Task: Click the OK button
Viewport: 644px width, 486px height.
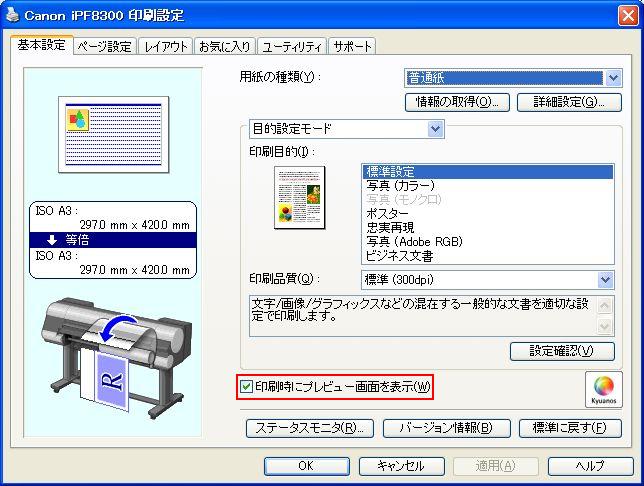Action: pos(306,466)
